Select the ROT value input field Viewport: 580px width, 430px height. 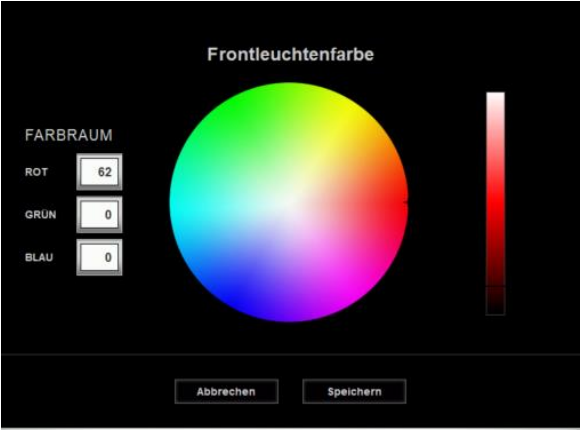[99, 172]
